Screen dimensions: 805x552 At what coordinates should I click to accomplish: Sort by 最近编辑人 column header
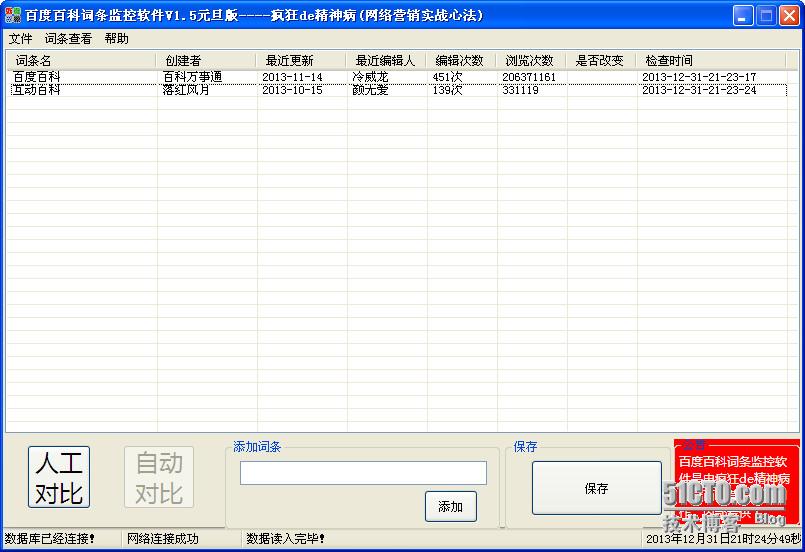(x=386, y=61)
